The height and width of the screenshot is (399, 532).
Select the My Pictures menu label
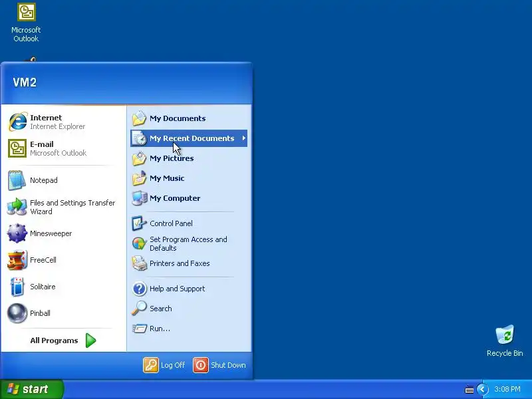click(172, 158)
